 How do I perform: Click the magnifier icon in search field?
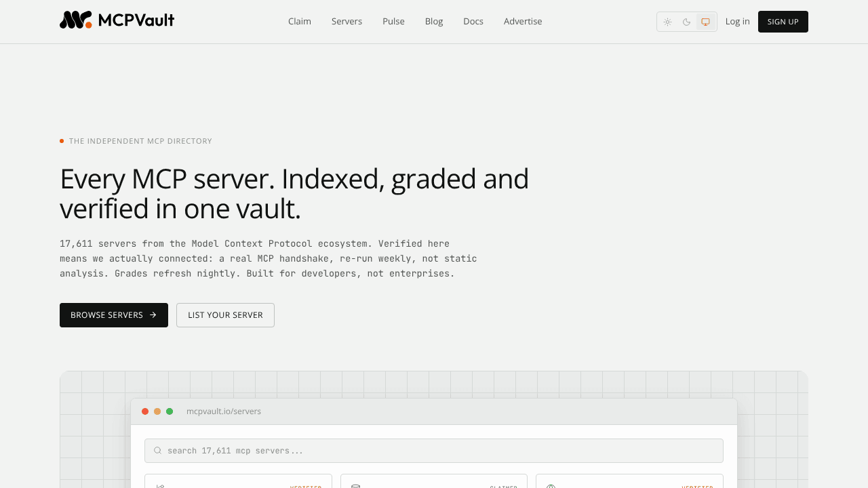pos(158,451)
